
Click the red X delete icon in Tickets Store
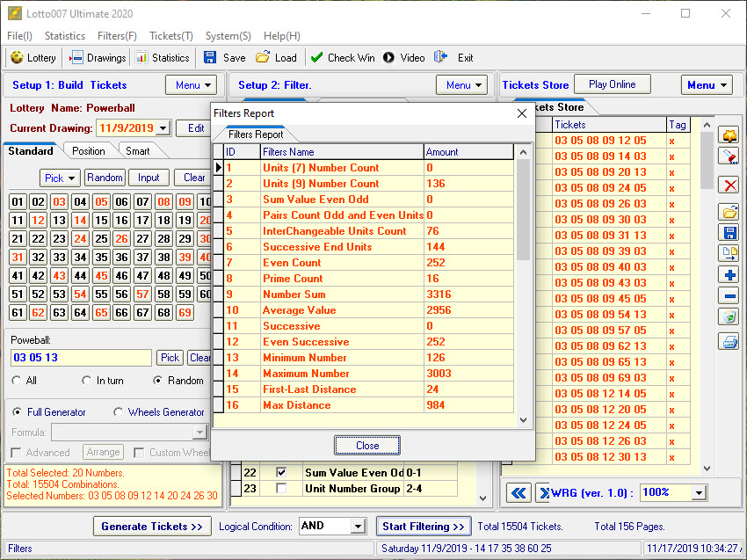(x=729, y=185)
